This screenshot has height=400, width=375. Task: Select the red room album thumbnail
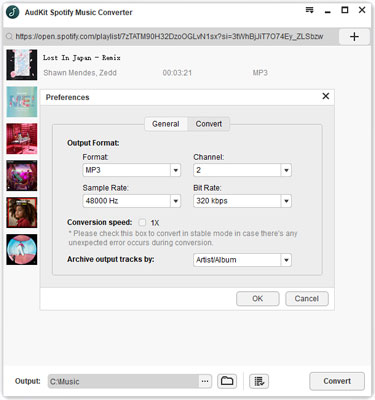click(x=22, y=139)
